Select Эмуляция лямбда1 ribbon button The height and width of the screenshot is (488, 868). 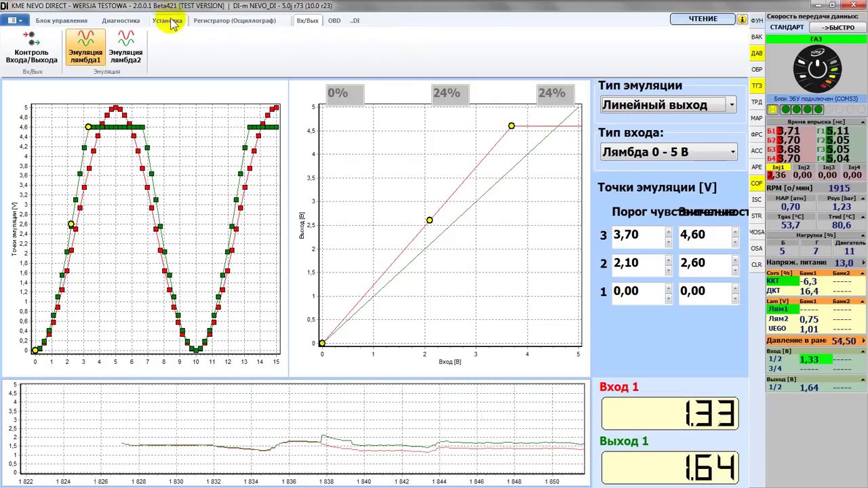85,47
